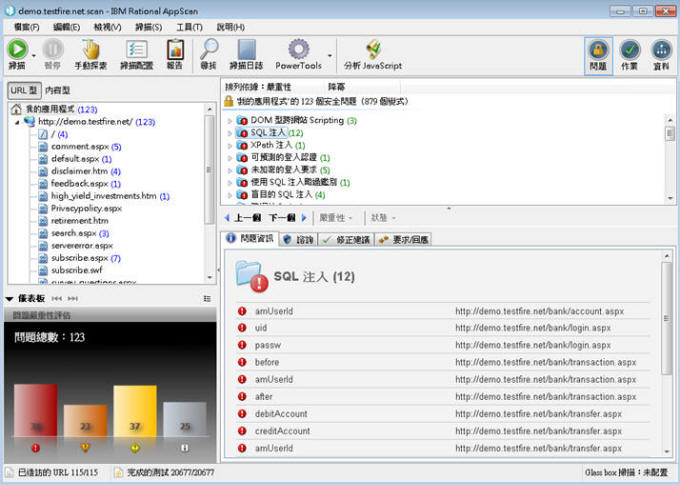Click the 排列依據：嚴重性 sort header
Image resolution: width=680 pixels, height=485 pixels.
(x=258, y=87)
